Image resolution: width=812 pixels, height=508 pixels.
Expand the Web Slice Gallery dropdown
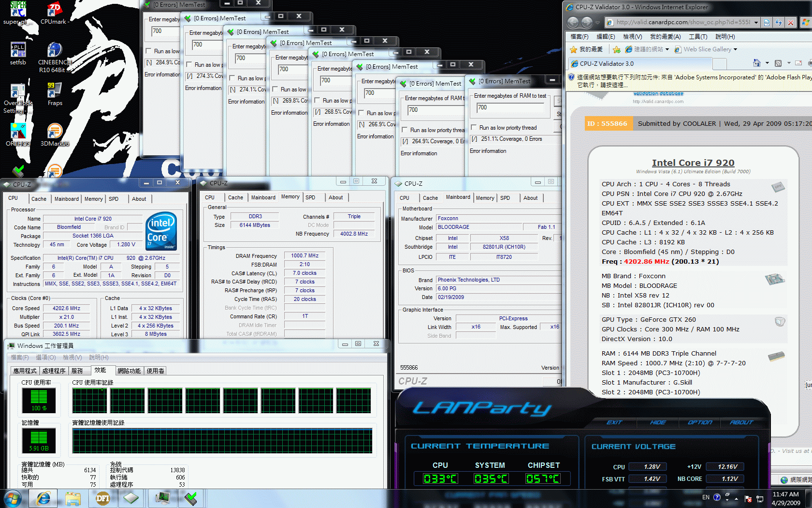[735, 49]
